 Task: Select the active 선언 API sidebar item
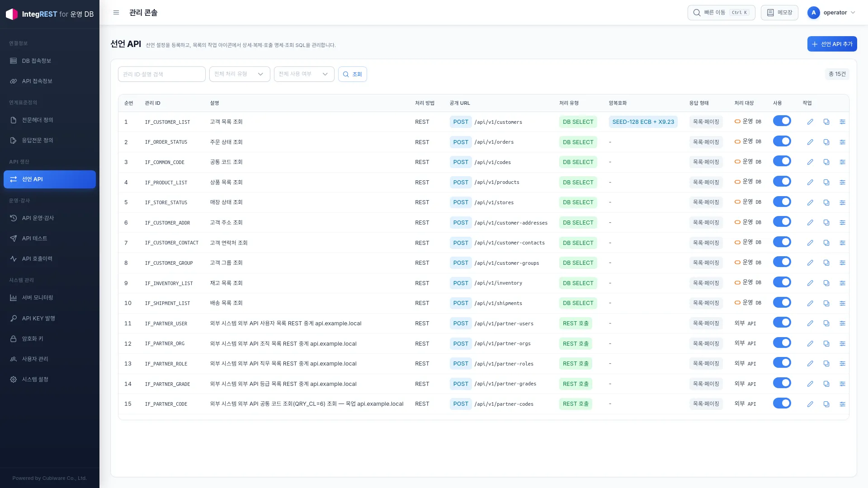(50, 179)
